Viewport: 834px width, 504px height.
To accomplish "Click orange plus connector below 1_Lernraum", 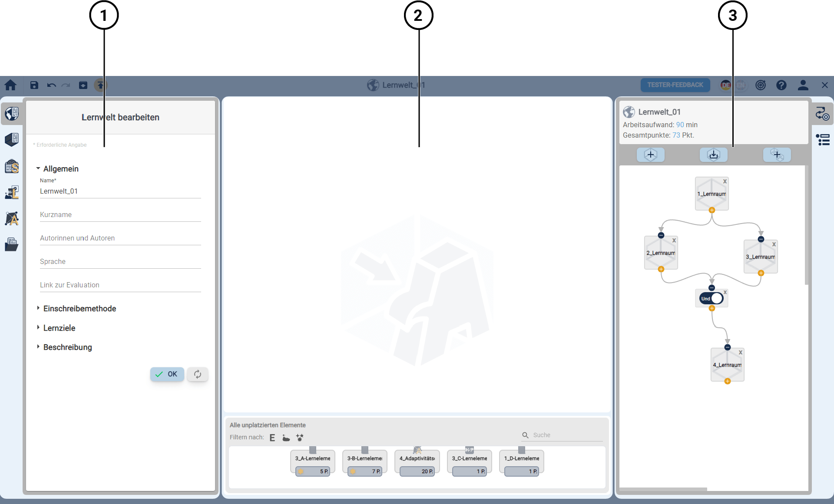I will click(x=712, y=210).
